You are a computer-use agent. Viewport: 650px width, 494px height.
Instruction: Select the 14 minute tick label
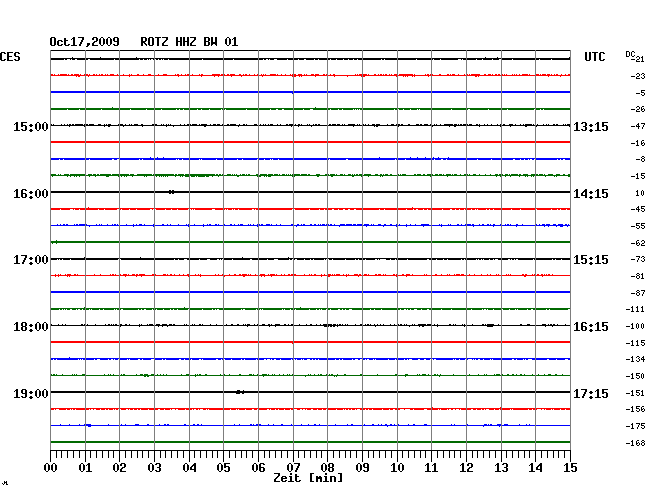click(535, 468)
